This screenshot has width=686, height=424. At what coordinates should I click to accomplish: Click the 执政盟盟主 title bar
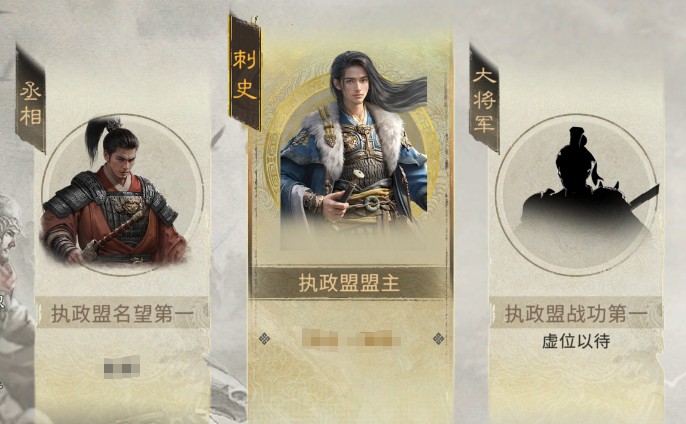click(349, 283)
